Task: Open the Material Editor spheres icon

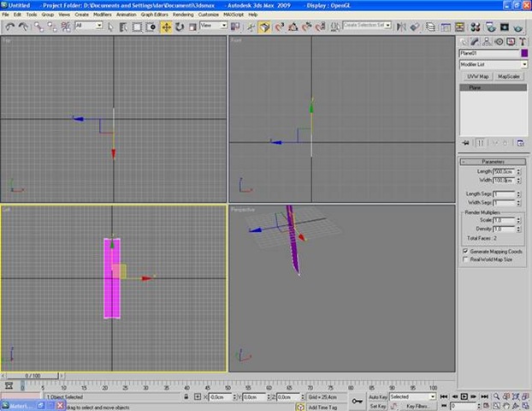Action: [475, 27]
